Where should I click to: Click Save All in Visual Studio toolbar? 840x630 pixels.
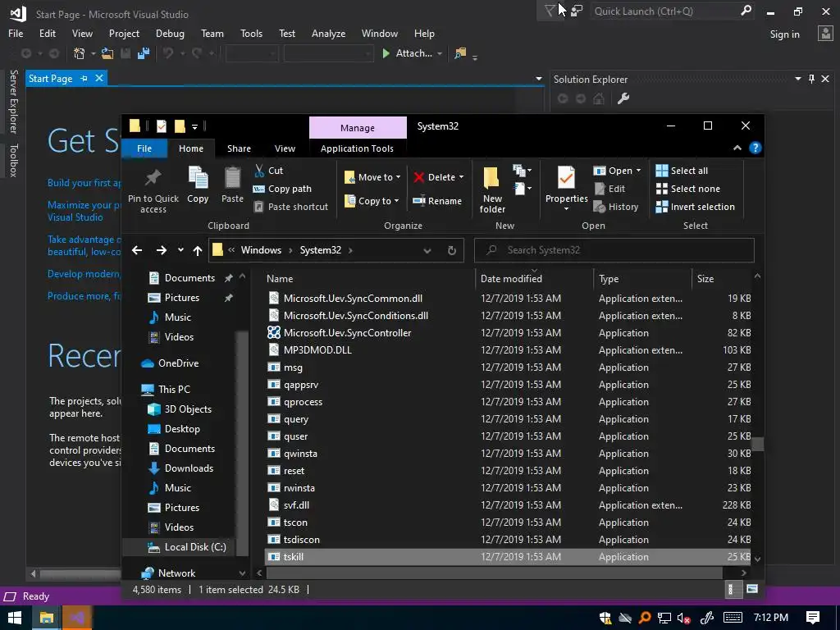pyautogui.click(x=144, y=53)
